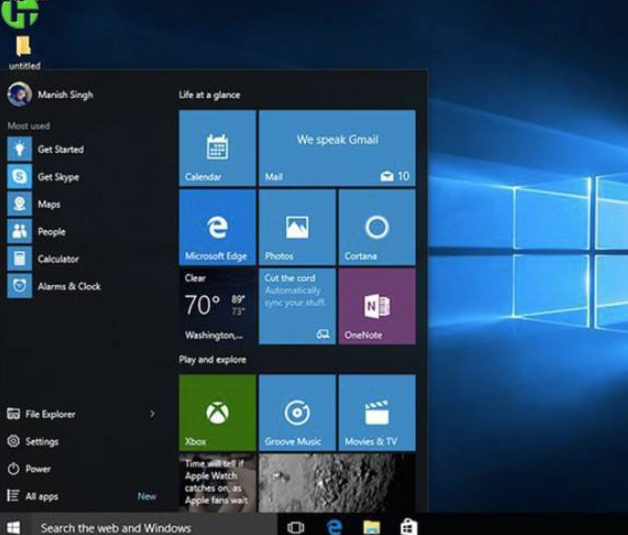Open the Power options menu
Image resolution: width=628 pixels, height=535 pixels.
point(37,469)
